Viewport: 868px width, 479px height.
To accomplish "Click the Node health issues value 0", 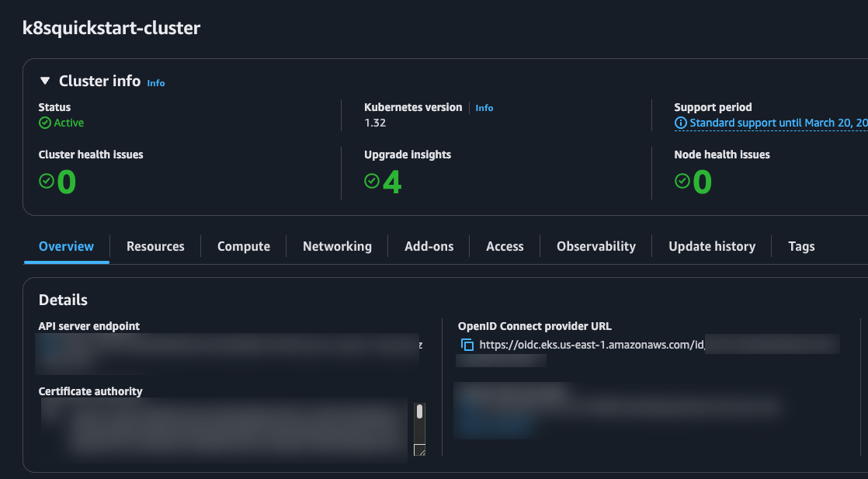I will (x=703, y=182).
